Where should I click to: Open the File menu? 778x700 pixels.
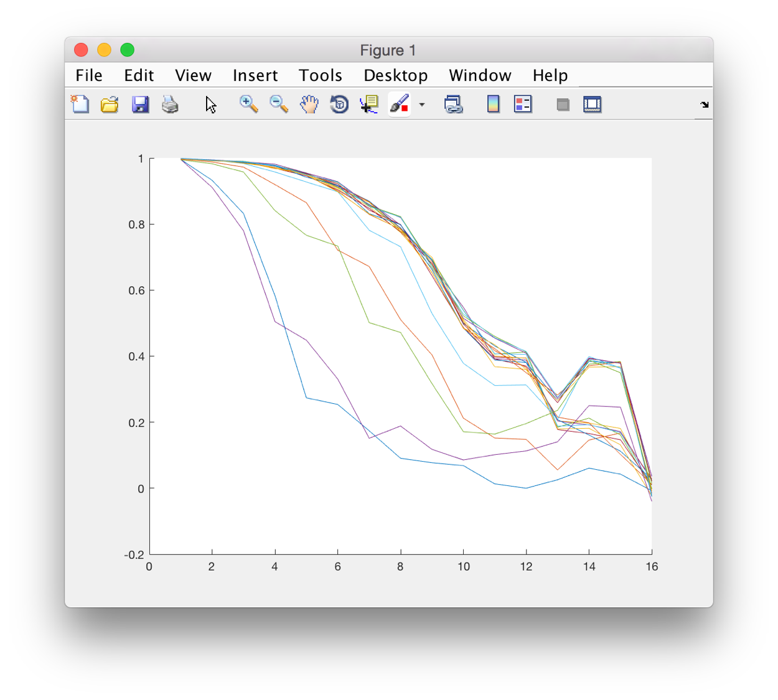point(89,75)
